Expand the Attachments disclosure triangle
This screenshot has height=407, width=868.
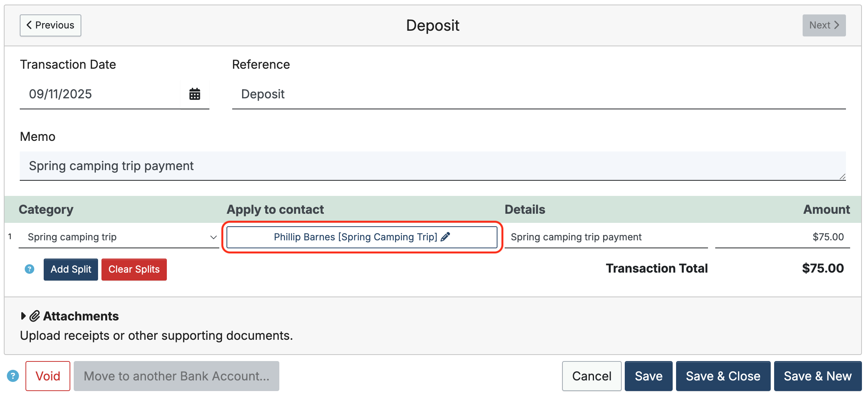(x=23, y=316)
